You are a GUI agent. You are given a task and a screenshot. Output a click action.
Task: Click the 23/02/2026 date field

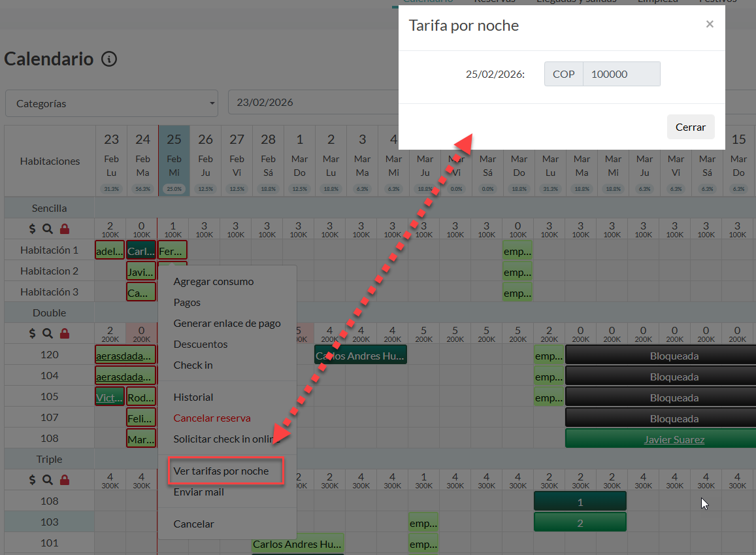click(x=312, y=103)
